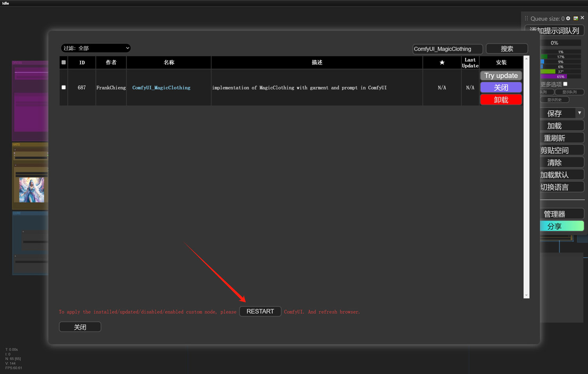Open settings gear next to Queue size
Image resolution: width=588 pixels, height=374 pixels.
click(x=568, y=18)
